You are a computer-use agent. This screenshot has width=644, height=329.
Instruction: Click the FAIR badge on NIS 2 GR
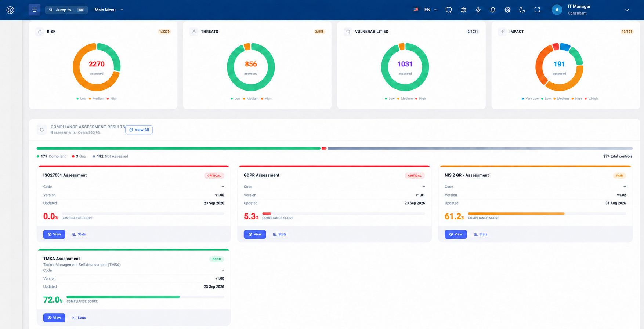point(619,176)
